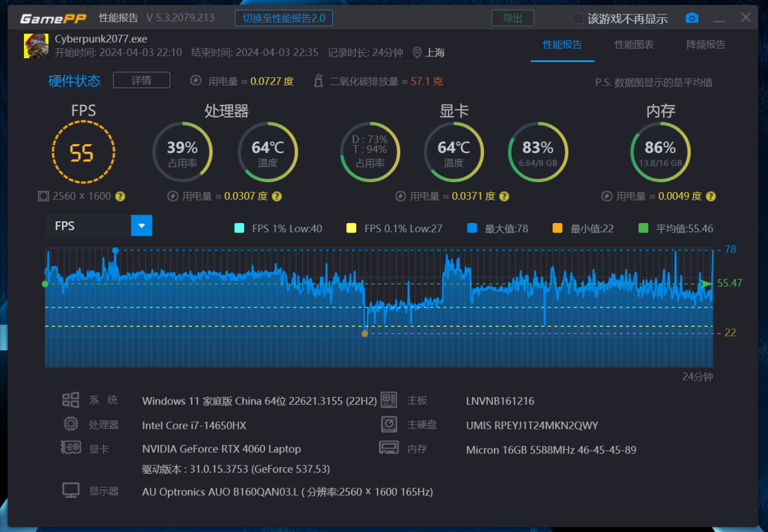Click the 切换至性能报告2.0 button
Image resolution: width=768 pixels, height=532 pixels.
(284, 18)
